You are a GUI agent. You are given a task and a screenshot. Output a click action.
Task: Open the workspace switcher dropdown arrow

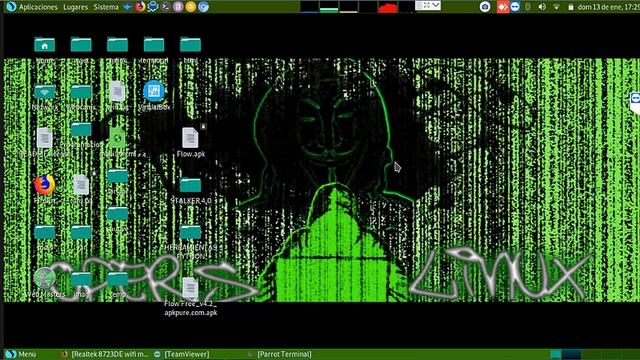pyautogui.click(x=436, y=5)
